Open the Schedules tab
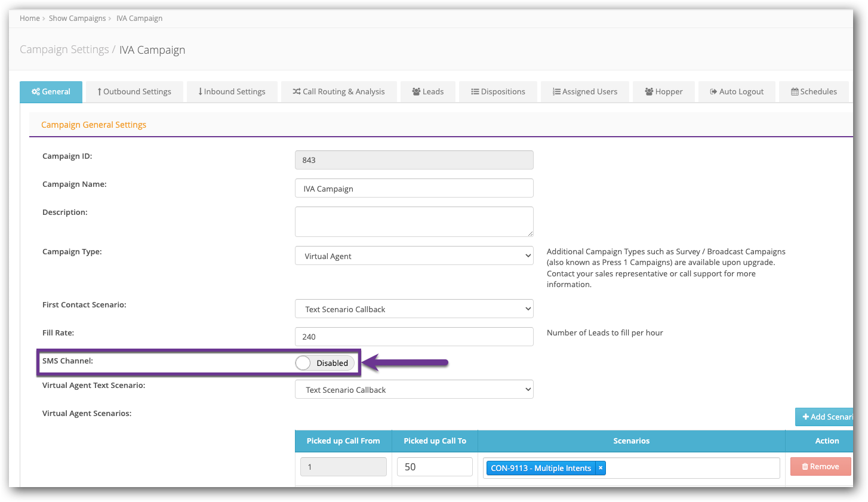 pyautogui.click(x=814, y=91)
